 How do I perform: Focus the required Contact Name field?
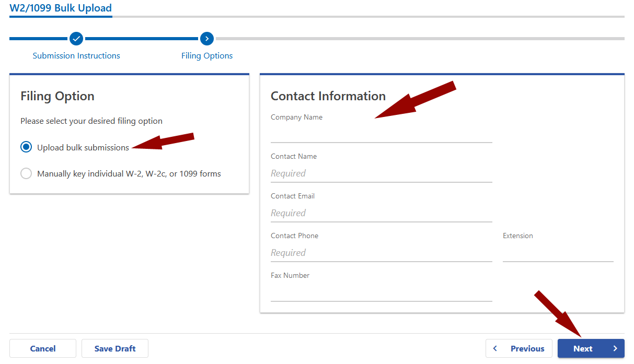381,173
